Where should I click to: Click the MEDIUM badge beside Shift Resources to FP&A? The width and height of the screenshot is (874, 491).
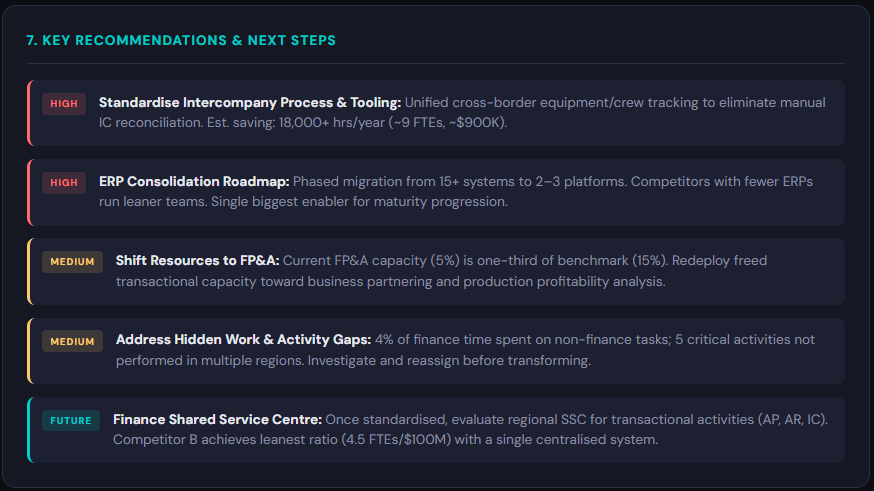click(x=72, y=262)
